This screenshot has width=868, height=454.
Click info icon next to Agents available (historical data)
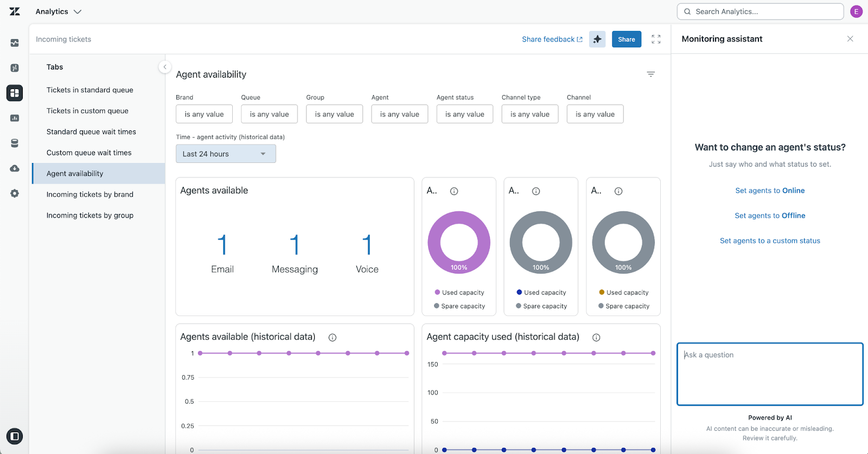pos(333,337)
